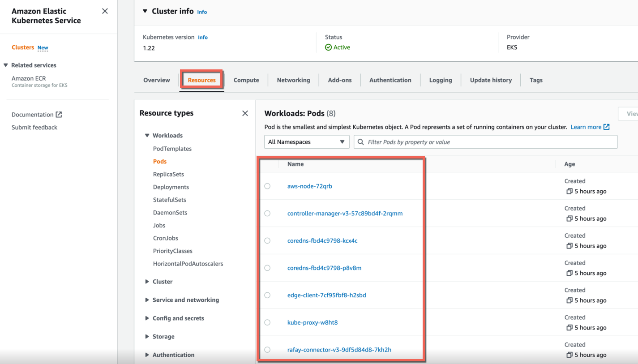Select the controller-manager-v3-57c89bd4f-2rqmm radio button

(x=267, y=214)
